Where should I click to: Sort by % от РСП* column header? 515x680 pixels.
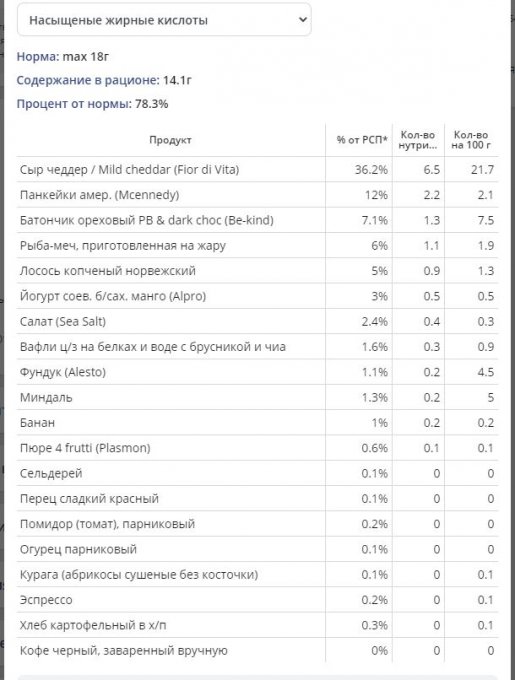coord(362,140)
